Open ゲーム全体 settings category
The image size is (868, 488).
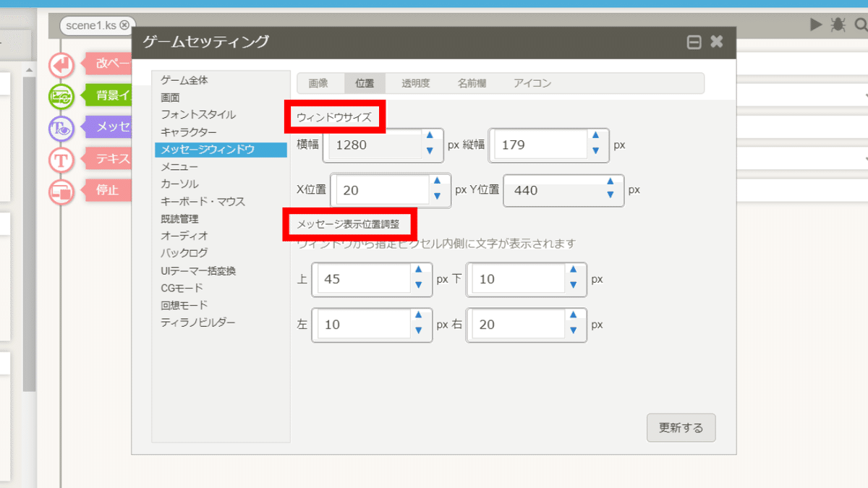184,80
